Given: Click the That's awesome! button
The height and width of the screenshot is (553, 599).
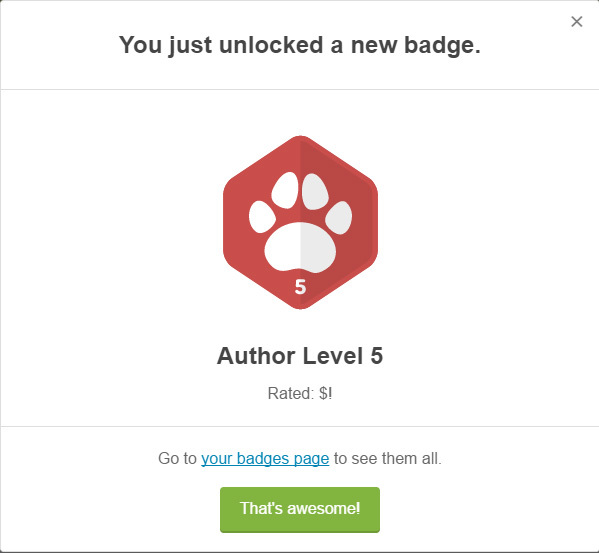Looking at the screenshot, I should pyautogui.click(x=300, y=509).
